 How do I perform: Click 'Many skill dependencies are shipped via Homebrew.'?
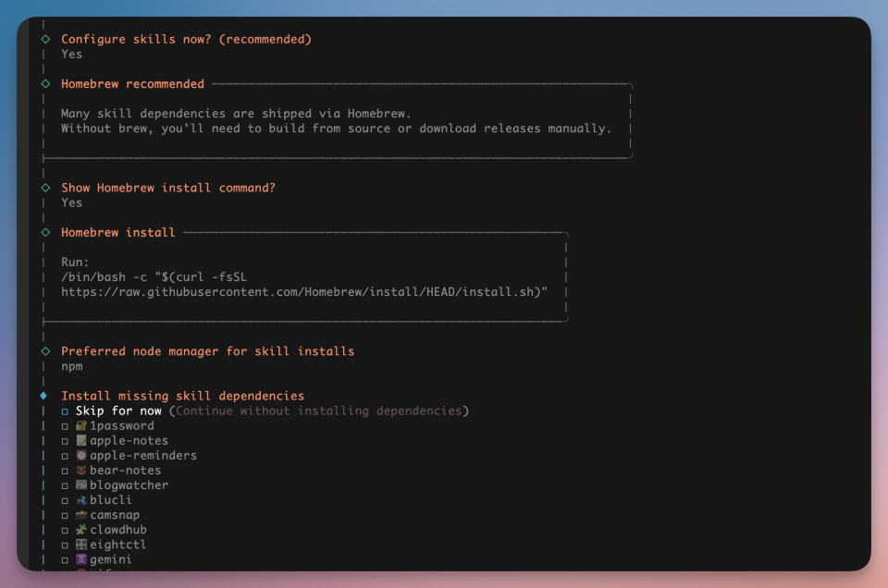click(x=236, y=113)
